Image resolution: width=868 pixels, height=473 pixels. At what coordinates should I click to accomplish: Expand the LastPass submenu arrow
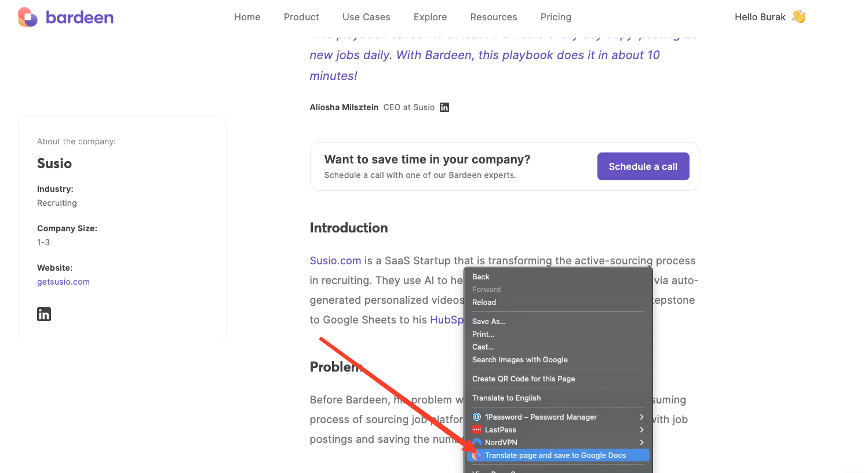641,430
